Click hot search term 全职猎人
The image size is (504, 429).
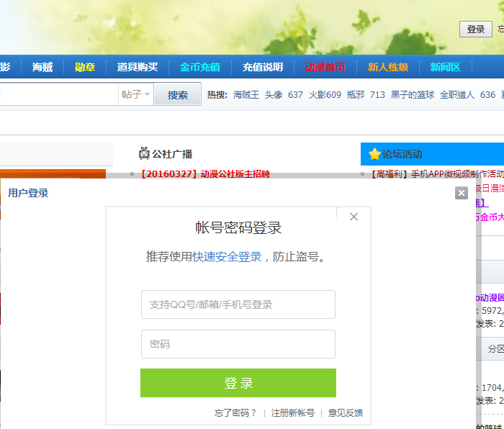pos(457,95)
